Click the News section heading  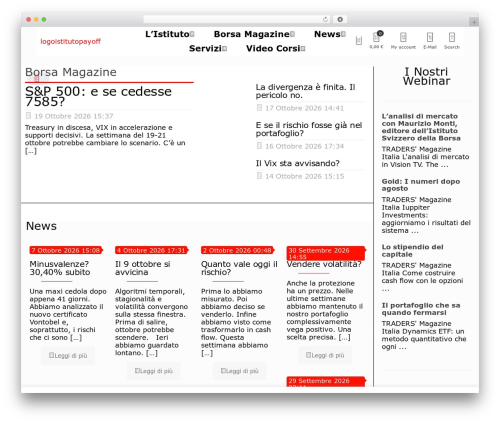click(41, 226)
